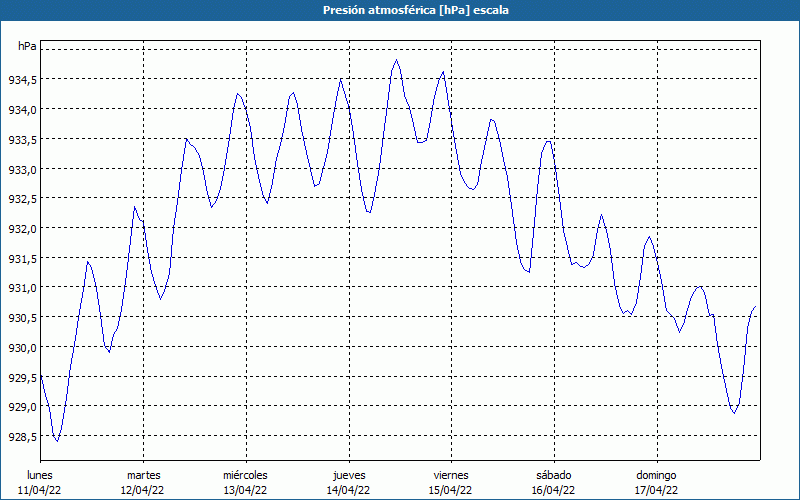800x500 pixels.
Task: Click the 15/04/22 date label
Action: point(451,490)
